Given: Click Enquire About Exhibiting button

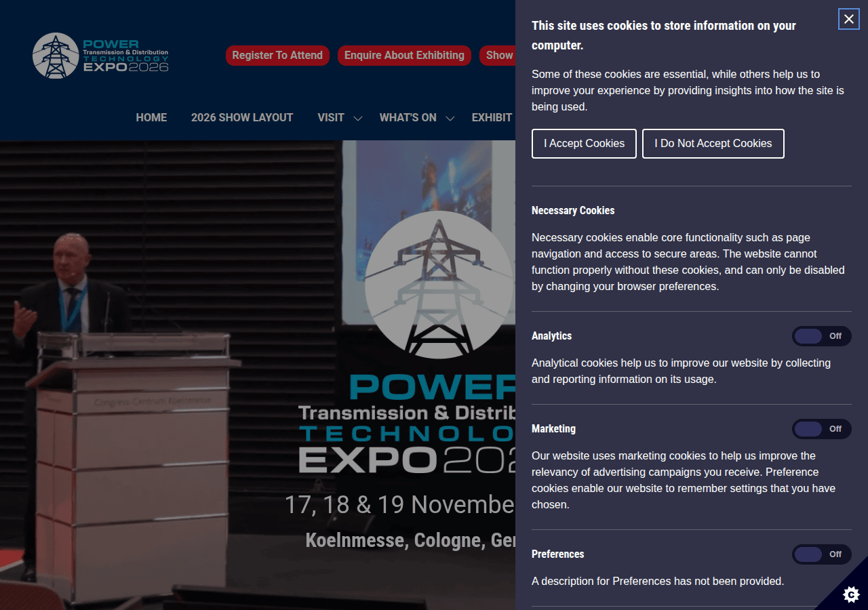Looking at the screenshot, I should (404, 56).
